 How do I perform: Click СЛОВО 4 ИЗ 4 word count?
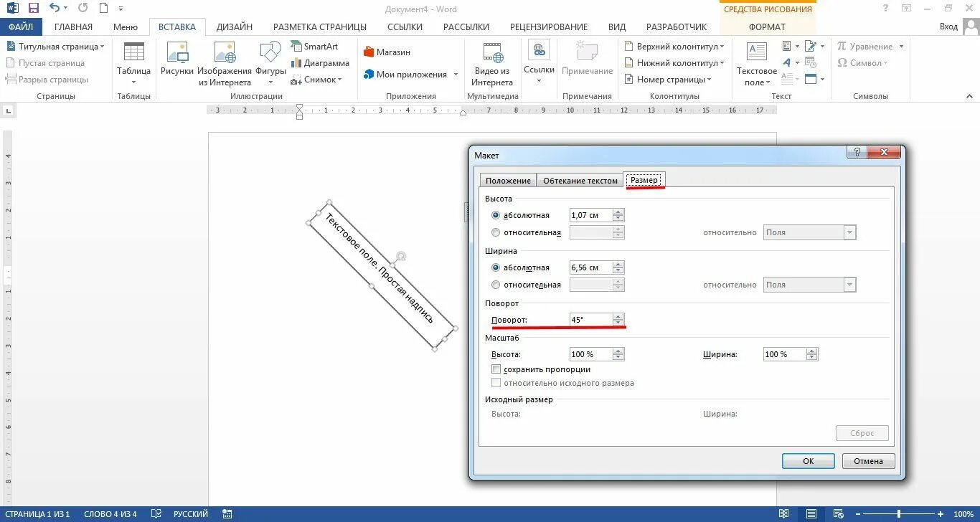(110, 513)
